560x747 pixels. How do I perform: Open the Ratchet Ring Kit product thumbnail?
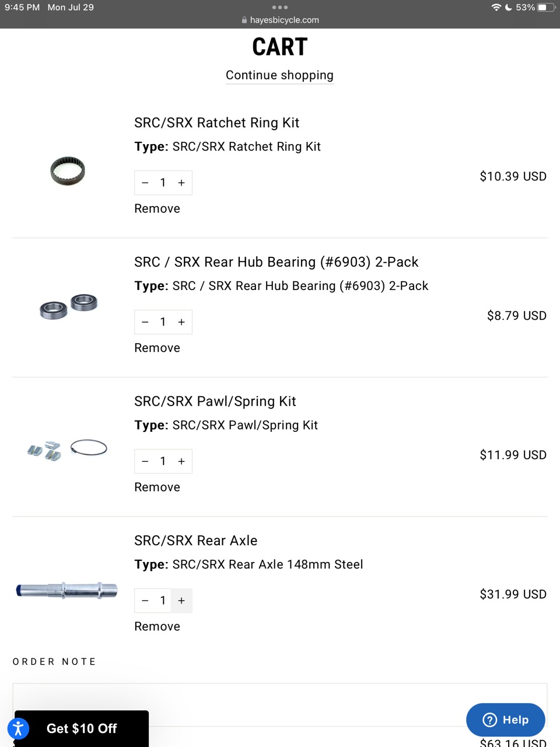tap(68, 171)
